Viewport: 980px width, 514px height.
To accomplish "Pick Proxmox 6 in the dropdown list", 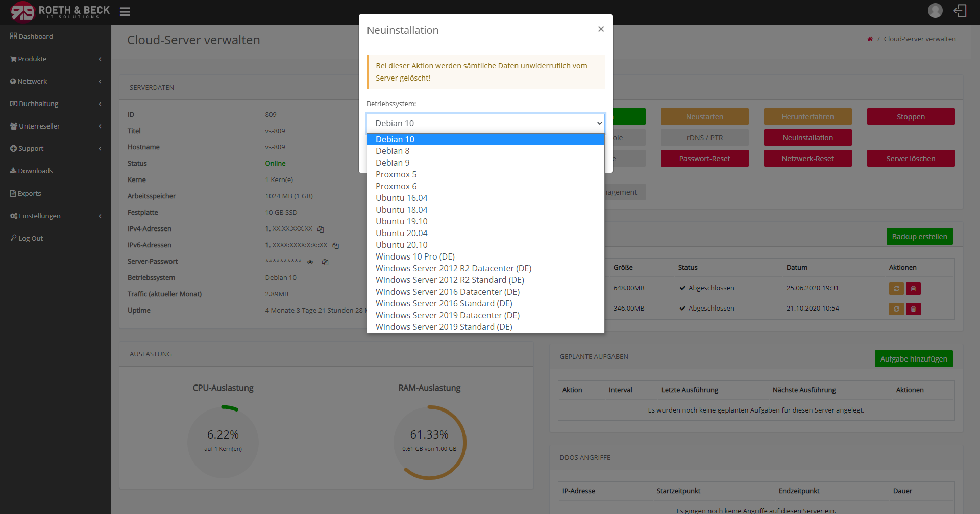I will coord(396,186).
